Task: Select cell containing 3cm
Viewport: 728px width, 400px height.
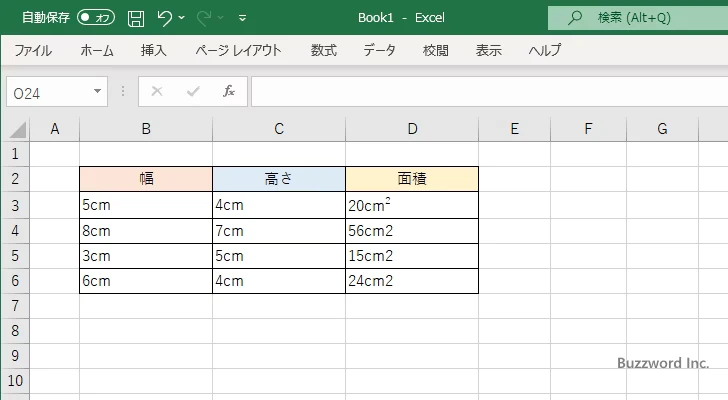Action: click(146, 256)
